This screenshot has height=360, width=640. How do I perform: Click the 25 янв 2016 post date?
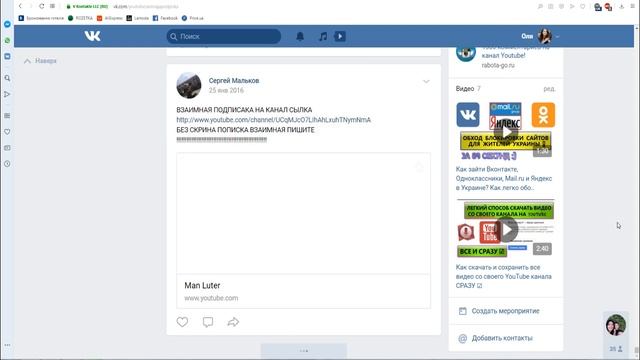pyautogui.click(x=226, y=90)
